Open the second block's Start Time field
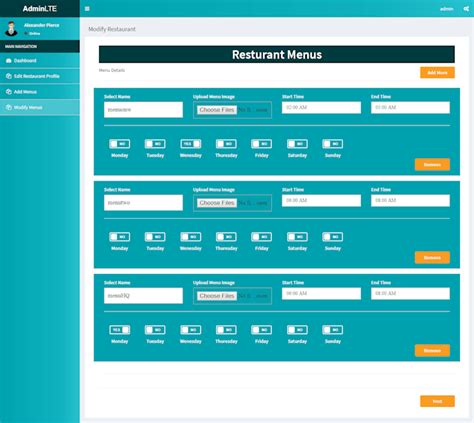 (x=321, y=201)
